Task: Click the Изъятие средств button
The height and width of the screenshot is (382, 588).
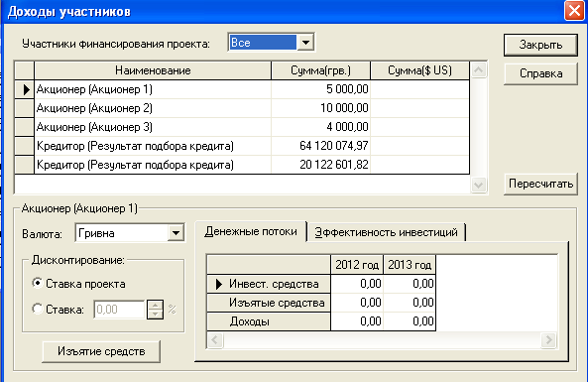Action: pyautogui.click(x=101, y=351)
